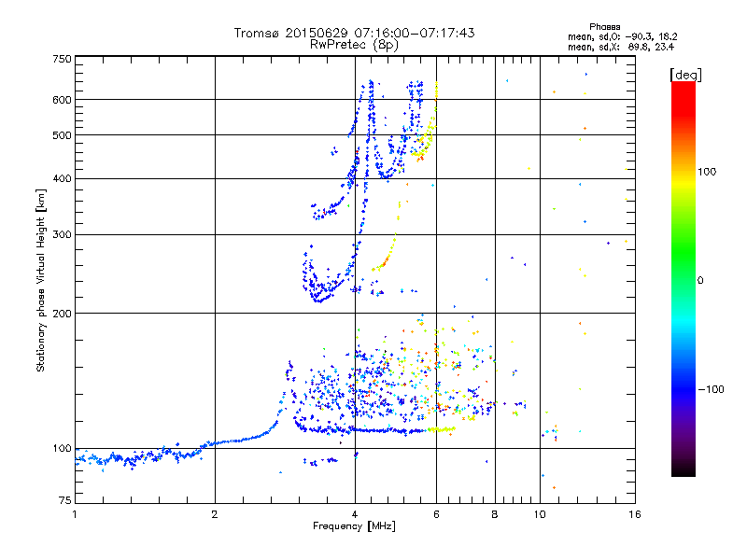Click the "RwPretec (8p)" subtitle
Viewport: 747px width, 560px height.
point(354,45)
